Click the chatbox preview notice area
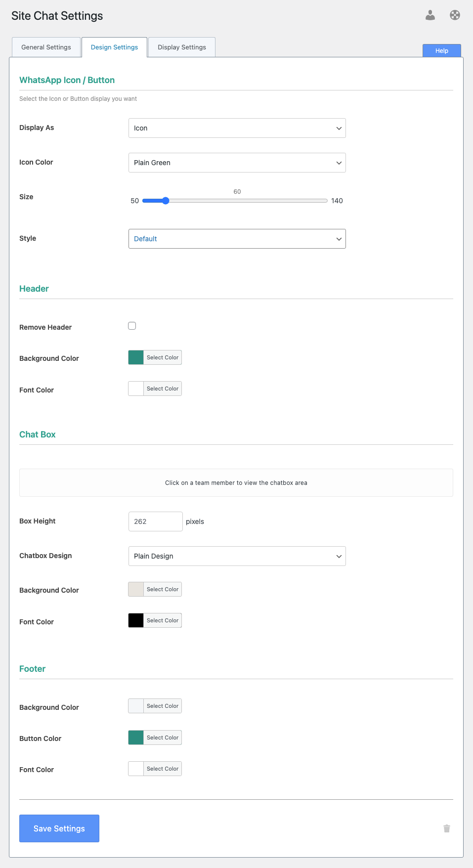The width and height of the screenshot is (473, 868). point(236,483)
